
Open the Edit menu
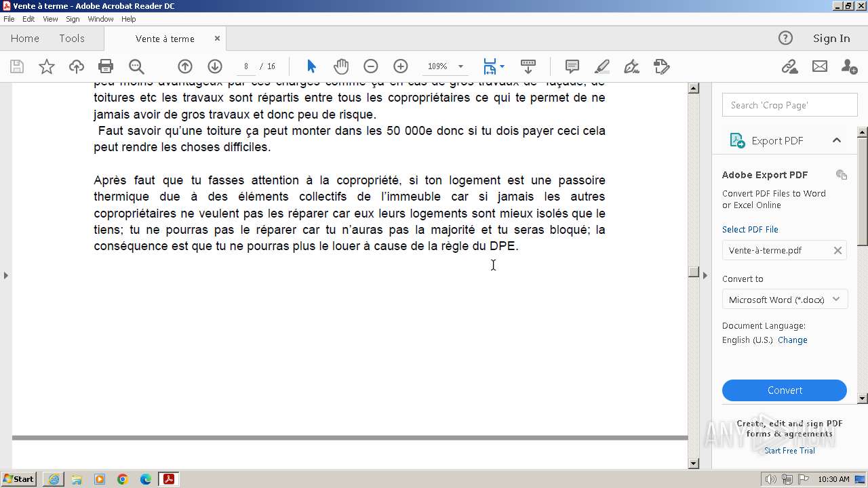pyautogui.click(x=28, y=19)
